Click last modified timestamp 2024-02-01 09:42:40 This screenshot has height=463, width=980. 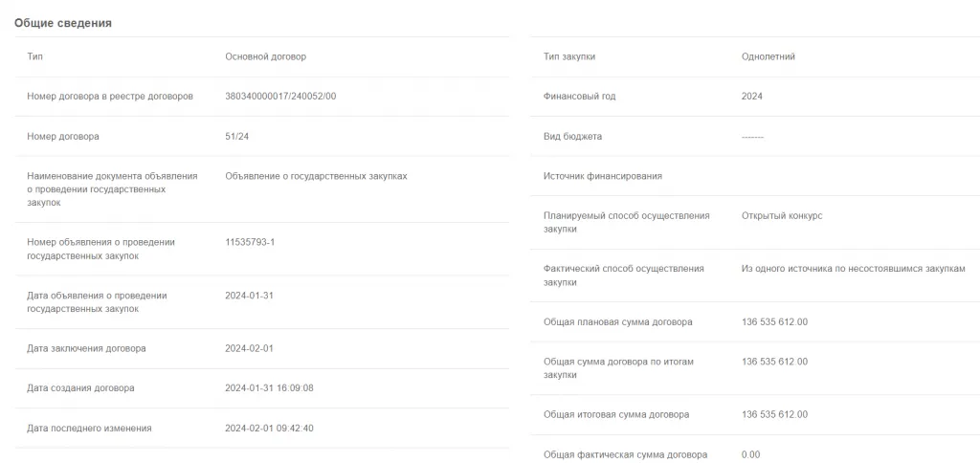click(x=269, y=428)
